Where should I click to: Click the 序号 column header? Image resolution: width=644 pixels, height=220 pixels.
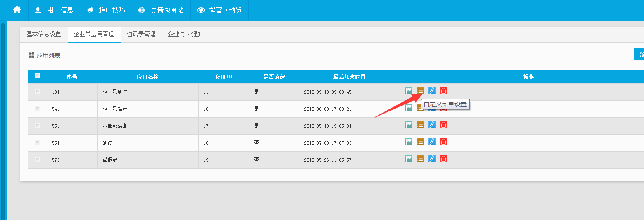72,77
